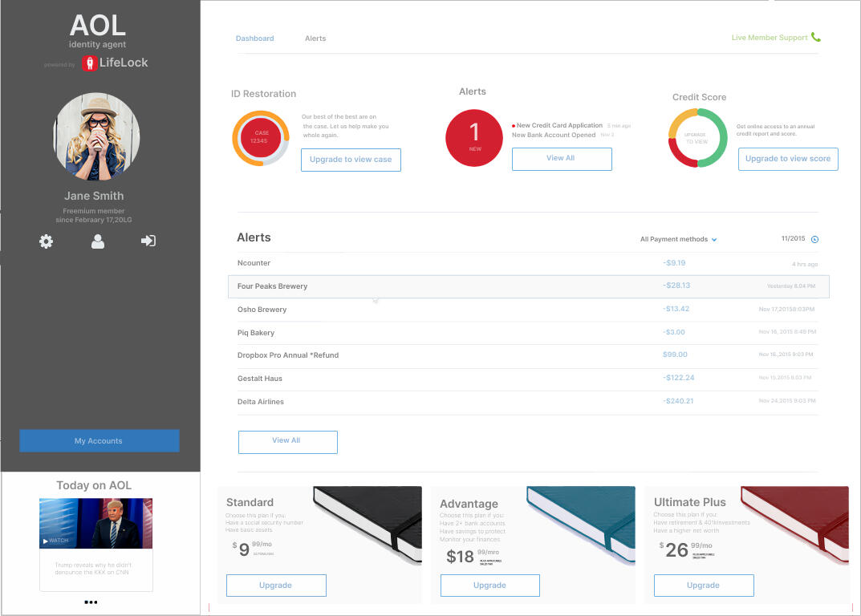Click the -$9.19 amount
Screen dimensions: 861x616
(x=674, y=263)
